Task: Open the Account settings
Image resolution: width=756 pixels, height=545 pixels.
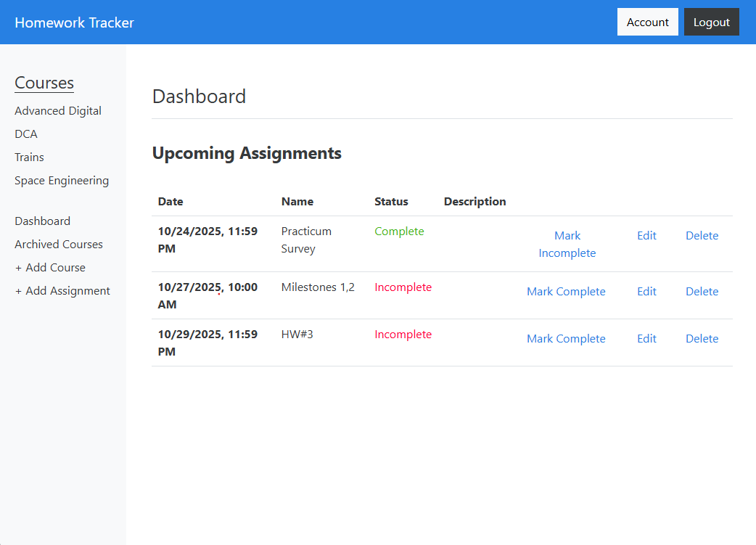Action: (647, 22)
